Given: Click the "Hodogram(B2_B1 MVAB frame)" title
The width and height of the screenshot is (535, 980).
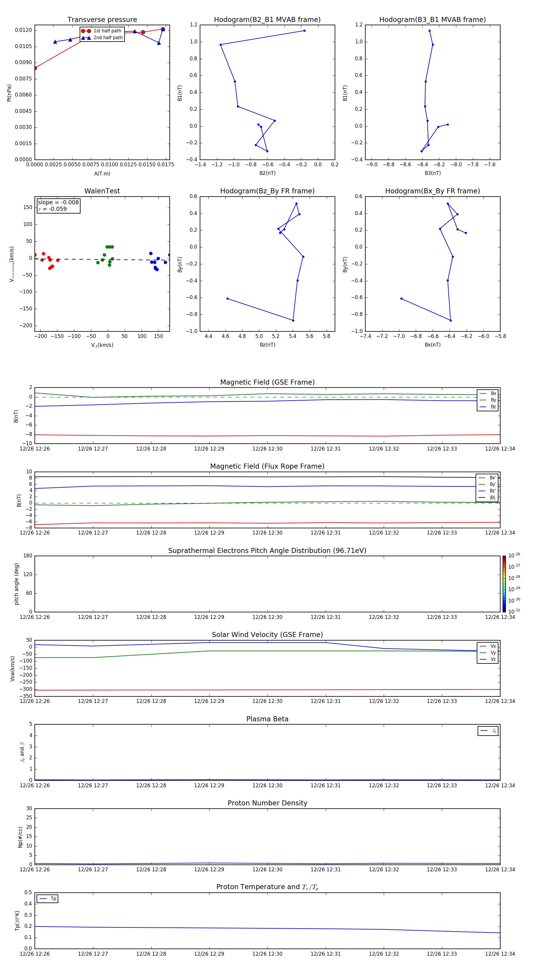Looking at the screenshot, I should tap(267, 20).
